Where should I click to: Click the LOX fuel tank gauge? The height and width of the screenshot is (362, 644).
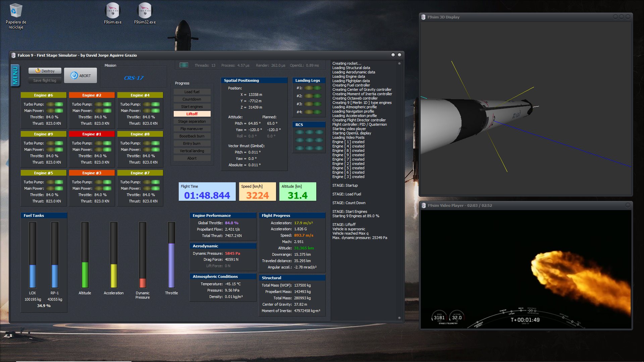33,255
